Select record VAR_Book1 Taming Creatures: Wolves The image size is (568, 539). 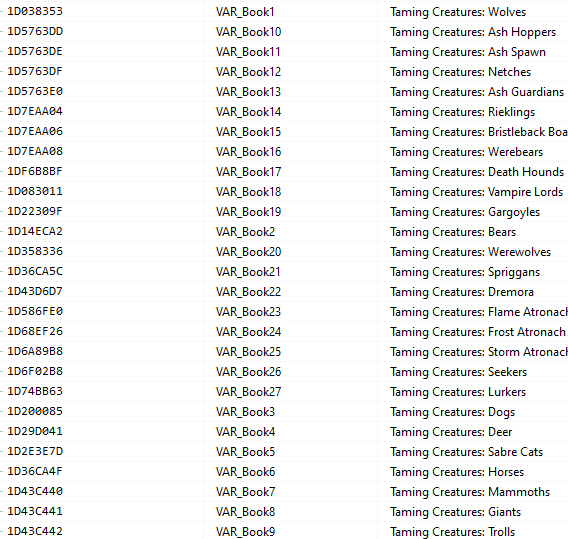coord(284,12)
